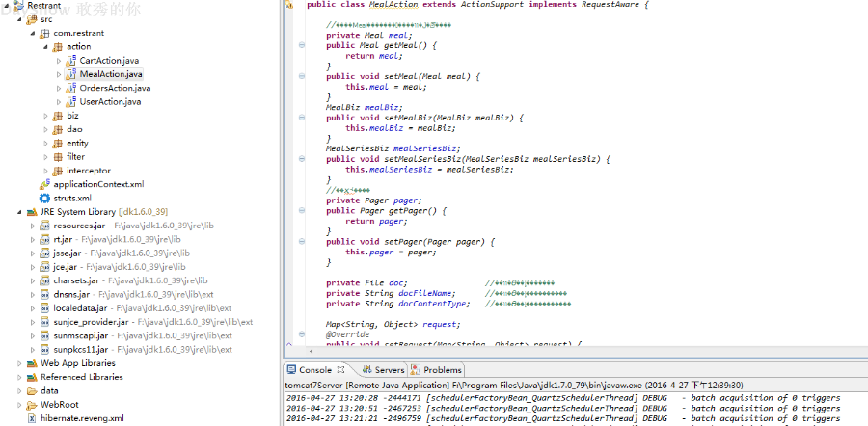Image resolution: width=868 pixels, height=426 pixels.
Task: Switch to the Console tab
Action: [315, 369]
